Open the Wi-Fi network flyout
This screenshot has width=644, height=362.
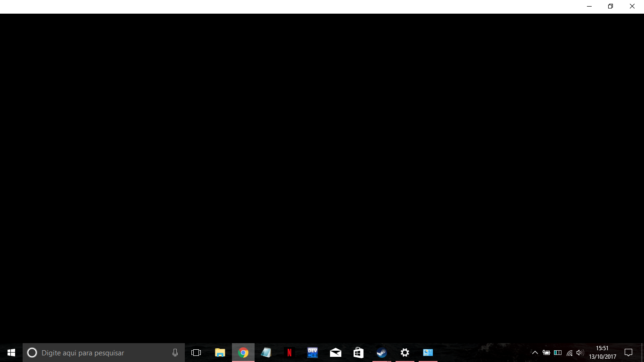pyautogui.click(x=570, y=353)
